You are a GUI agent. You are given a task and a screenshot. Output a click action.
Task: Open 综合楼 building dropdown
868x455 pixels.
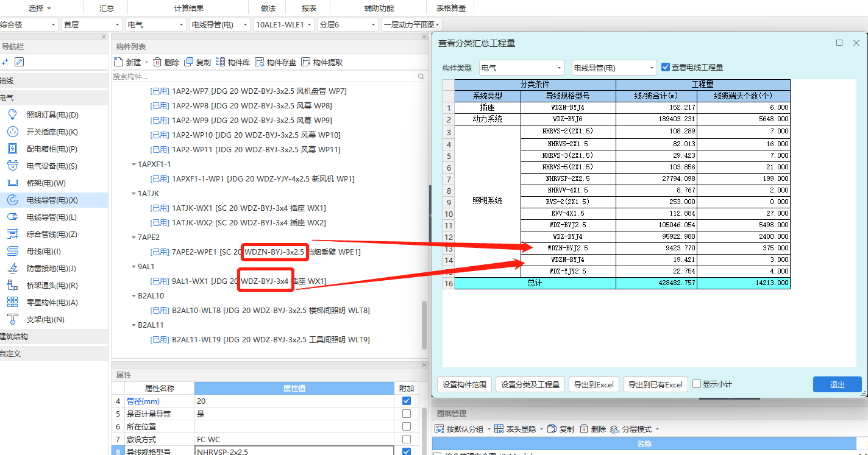(29, 25)
